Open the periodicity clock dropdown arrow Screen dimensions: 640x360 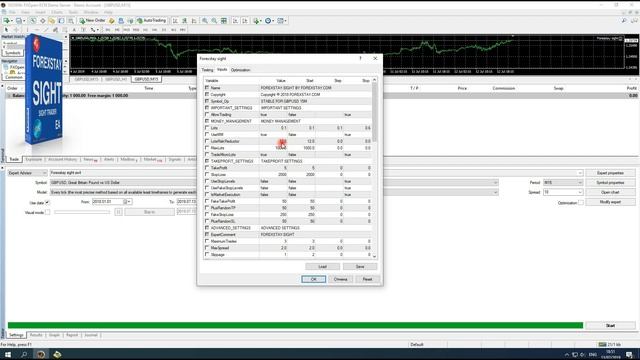point(273,21)
